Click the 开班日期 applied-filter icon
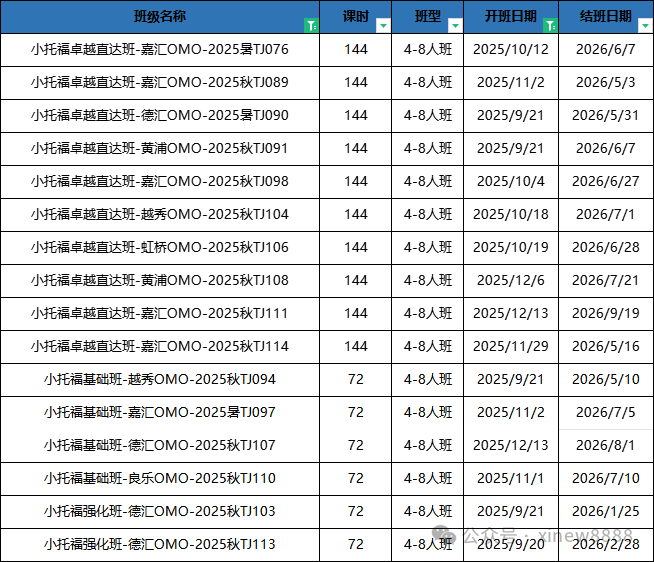This screenshot has width=654, height=562. tap(549, 25)
